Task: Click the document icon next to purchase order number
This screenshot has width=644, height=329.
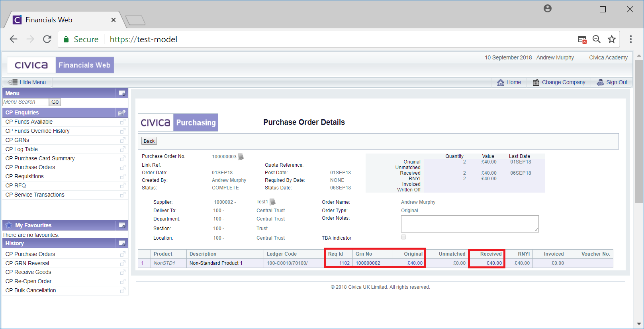Action: pyautogui.click(x=241, y=157)
